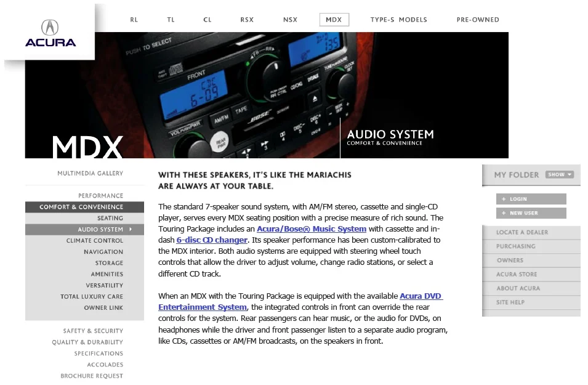Go to Safety & Security
The height and width of the screenshot is (385, 588).
(93, 331)
